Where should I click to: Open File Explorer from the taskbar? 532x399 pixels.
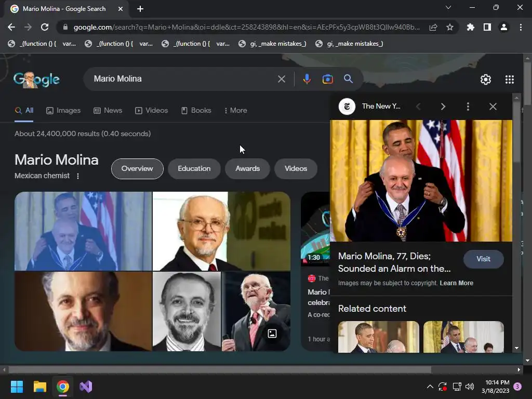click(x=39, y=387)
